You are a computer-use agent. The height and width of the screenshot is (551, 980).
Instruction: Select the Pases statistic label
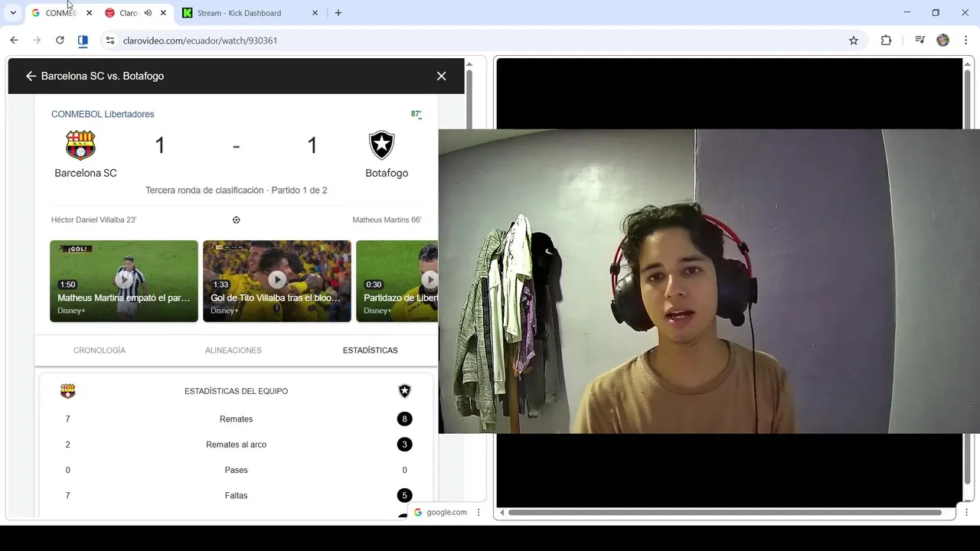236,470
